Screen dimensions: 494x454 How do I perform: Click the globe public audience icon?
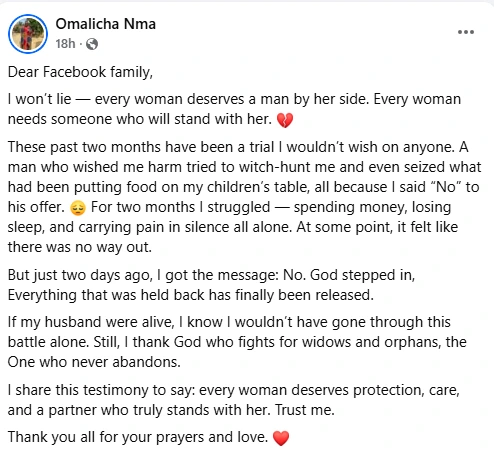click(x=92, y=44)
